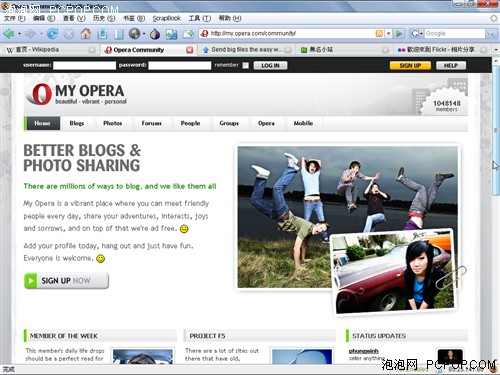
Task: Open the Blogs navigation tab
Action: pyautogui.click(x=77, y=123)
